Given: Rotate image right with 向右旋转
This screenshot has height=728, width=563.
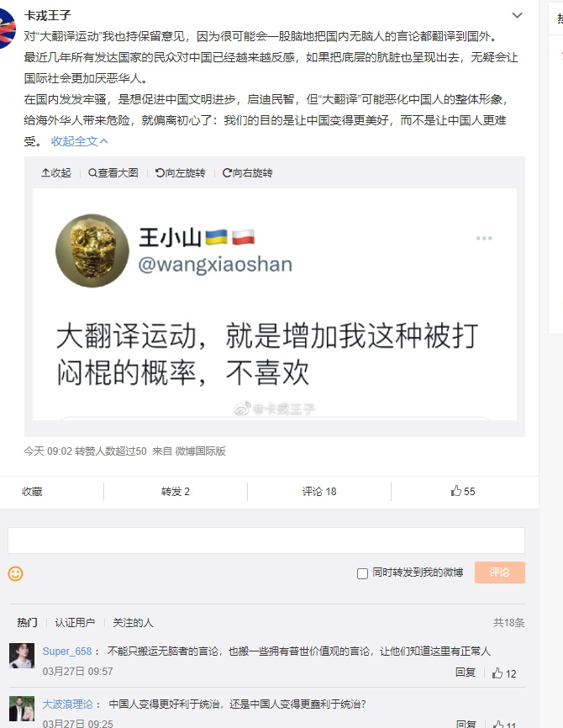Looking at the screenshot, I should [x=247, y=172].
